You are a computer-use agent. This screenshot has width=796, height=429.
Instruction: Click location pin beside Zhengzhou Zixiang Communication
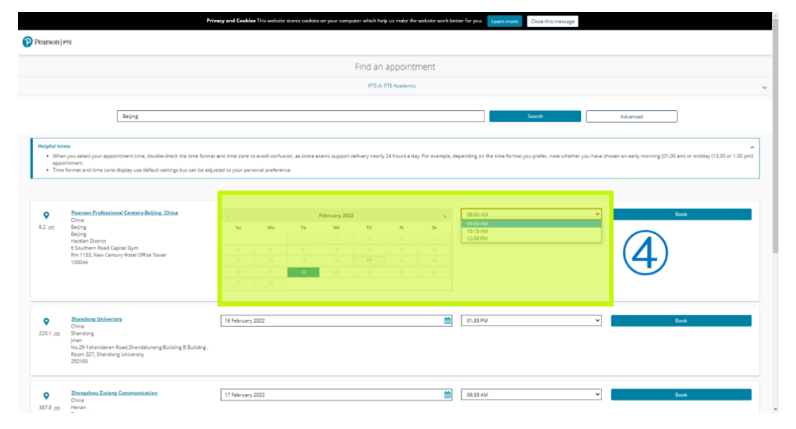(46, 395)
